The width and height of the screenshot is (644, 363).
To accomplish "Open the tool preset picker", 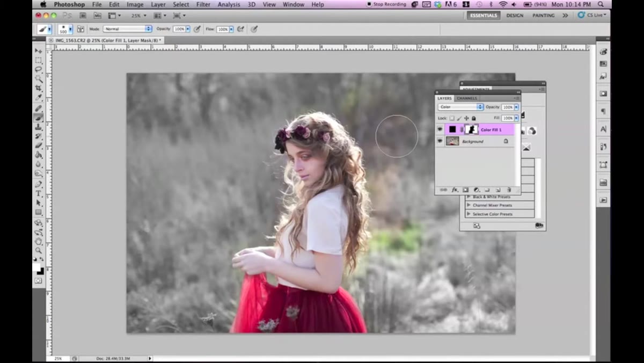I will pyautogui.click(x=44, y=29).
